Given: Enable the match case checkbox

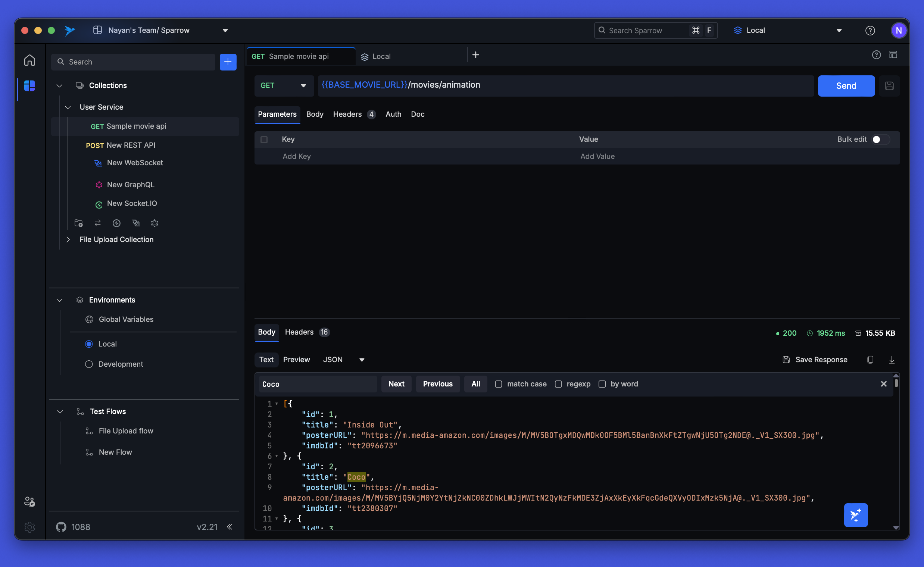Looking at the screenshot, I should 498,384.
